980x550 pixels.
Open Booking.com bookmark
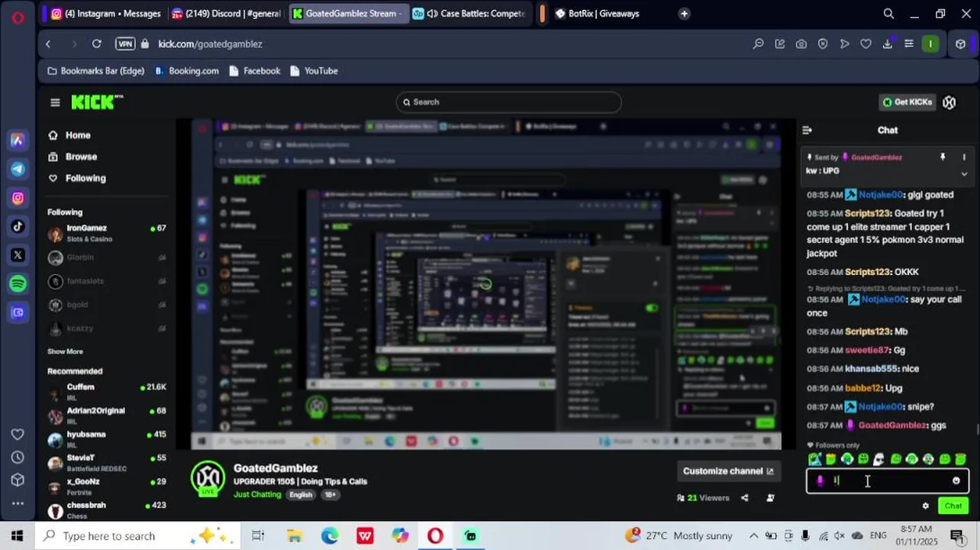click(186, 71)
